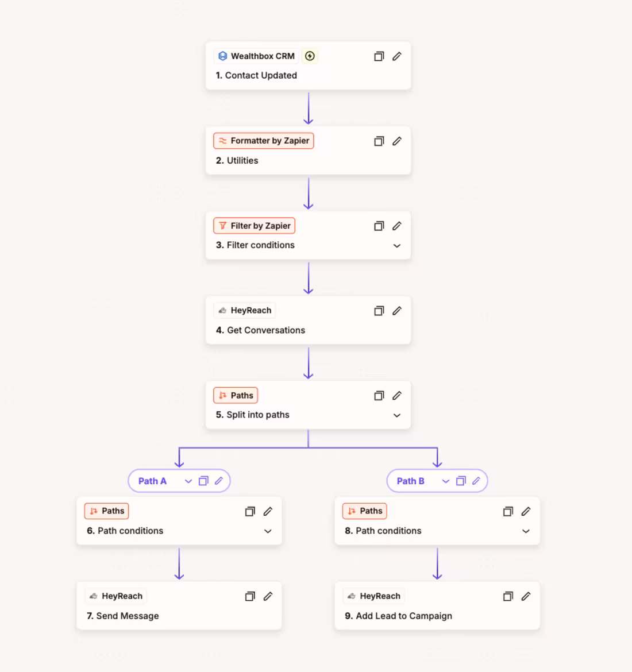Image resolution: width=632 pixels, height=672 pixels.
Task: Click the Path A label
Action: coord(152,481)
